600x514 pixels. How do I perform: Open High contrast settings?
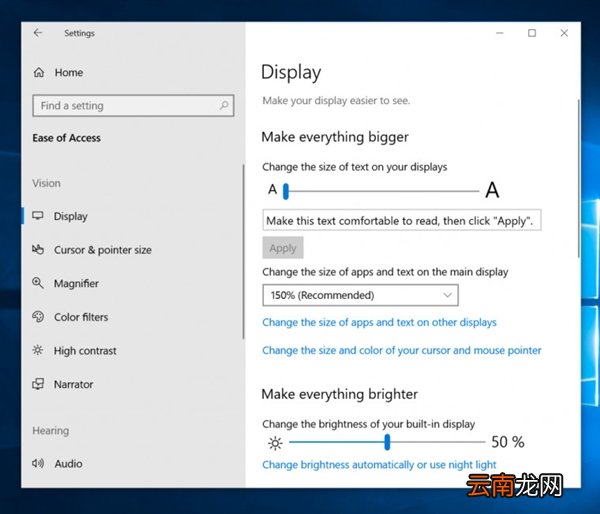click(132, 351)
